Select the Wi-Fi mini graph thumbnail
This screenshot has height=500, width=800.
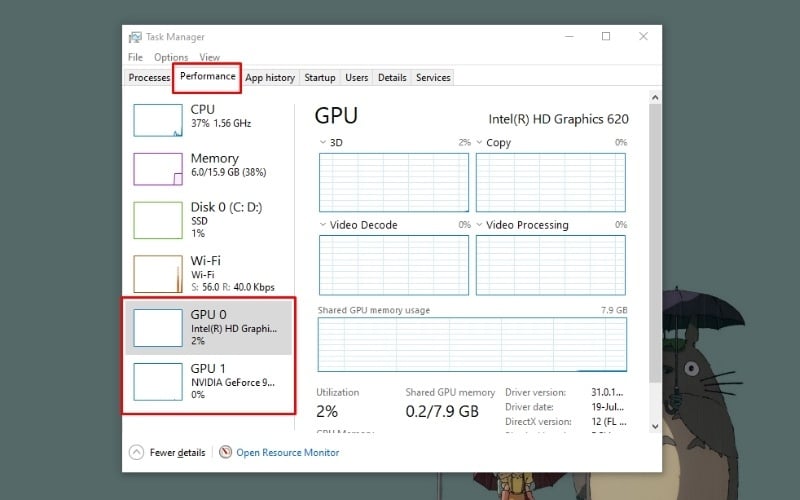click(x=158, y=274)
